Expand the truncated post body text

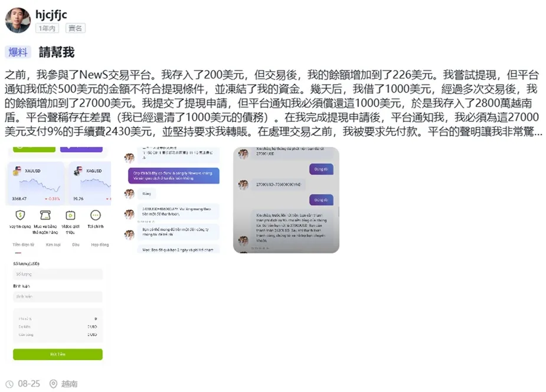(x=273, y=103)
